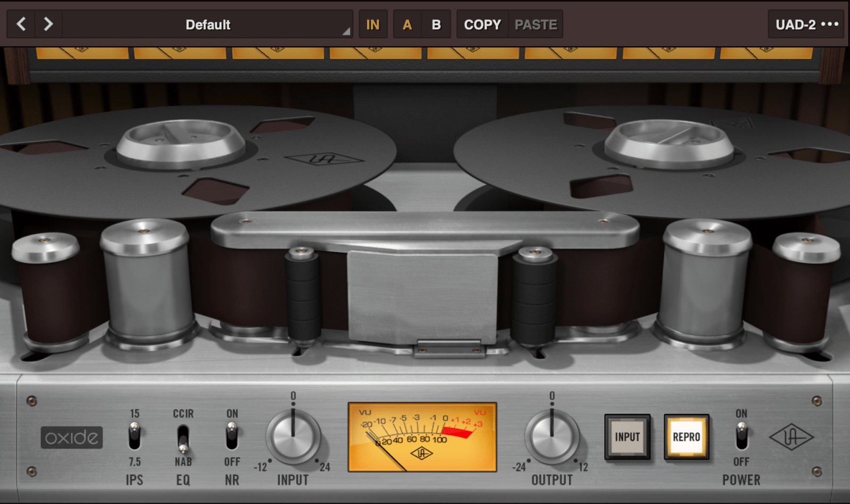Open the Default preset dropdown
Viewport: 850px width, 504px height.
[207, 24]
